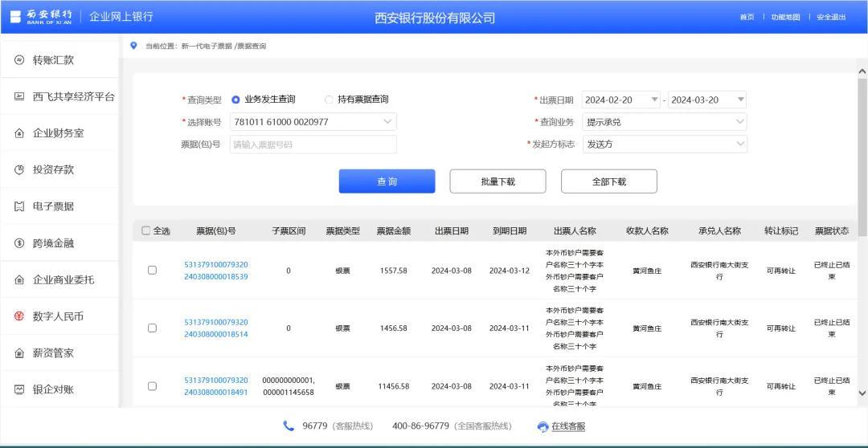868x448 pixels.
Task: Open ticket link ending 240308000018491
Action: coord(216,386)
